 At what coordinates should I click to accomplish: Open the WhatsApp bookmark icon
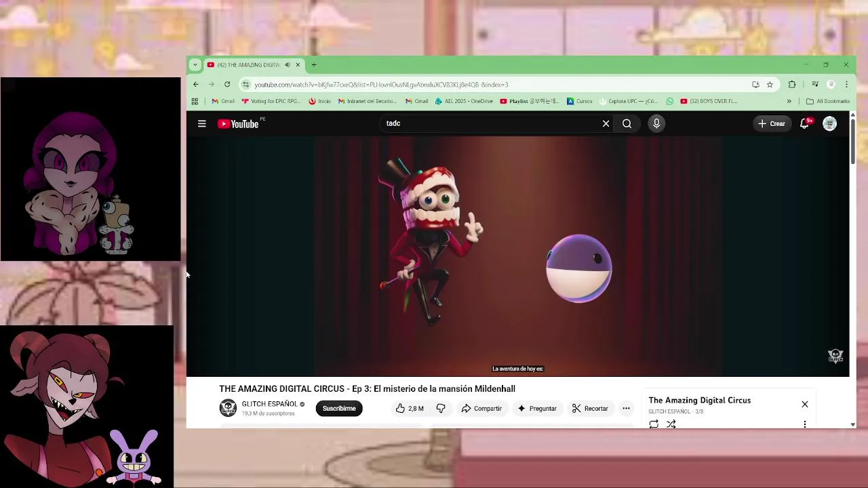(670, 101)
